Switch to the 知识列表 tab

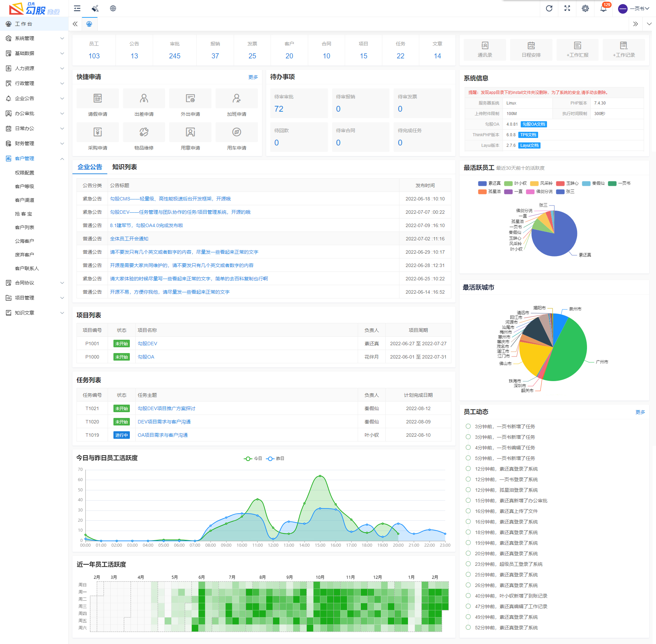point(124,167)
